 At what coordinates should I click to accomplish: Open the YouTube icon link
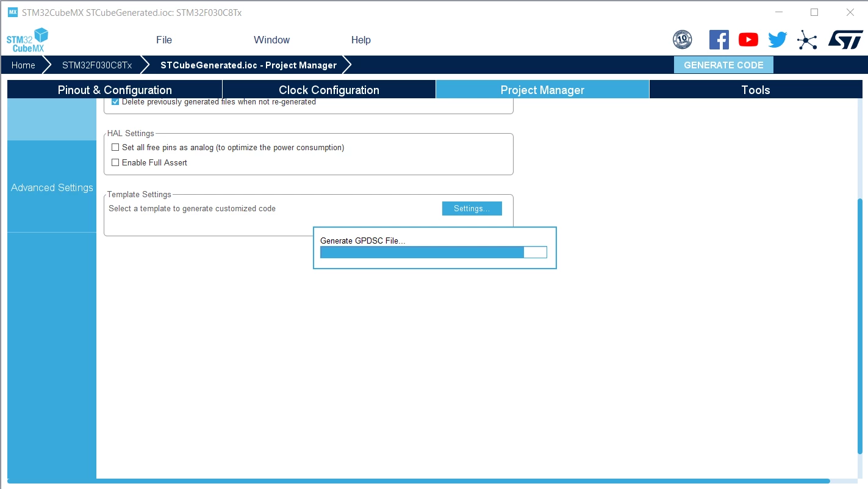pyautogui.click(x=748, y=40)
